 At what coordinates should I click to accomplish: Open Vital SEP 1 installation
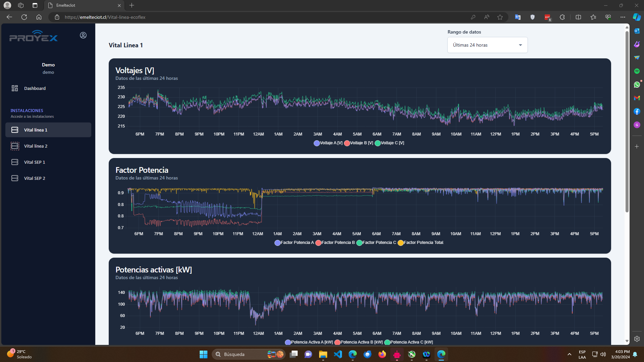48,162
